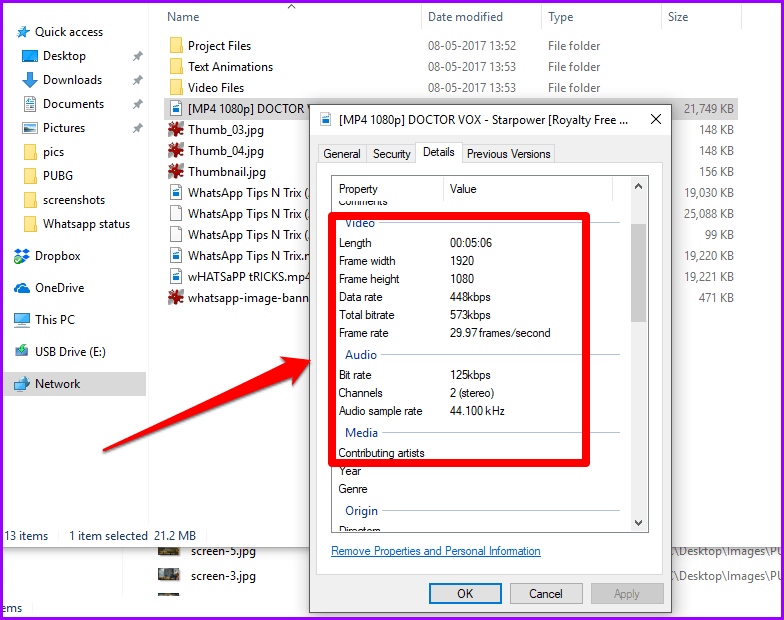Open the Dropbox icon in sidebar
This screenshot has height=620, width=784.
(22, 256)
